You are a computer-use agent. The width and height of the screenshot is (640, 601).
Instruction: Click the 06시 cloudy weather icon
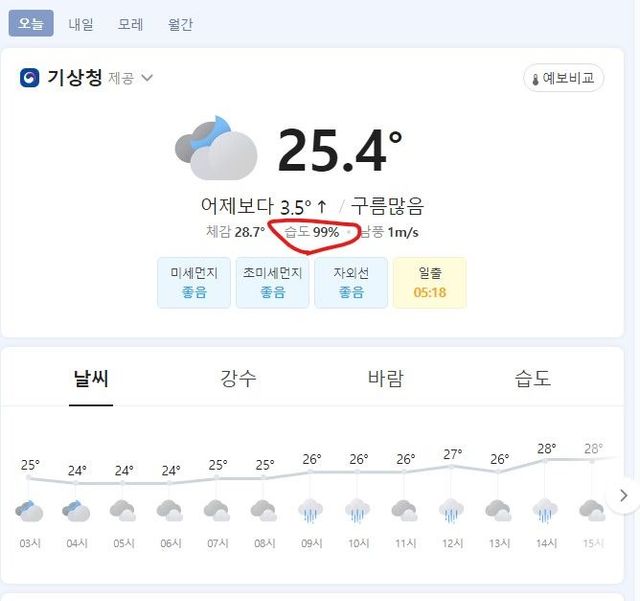[171, 511]
